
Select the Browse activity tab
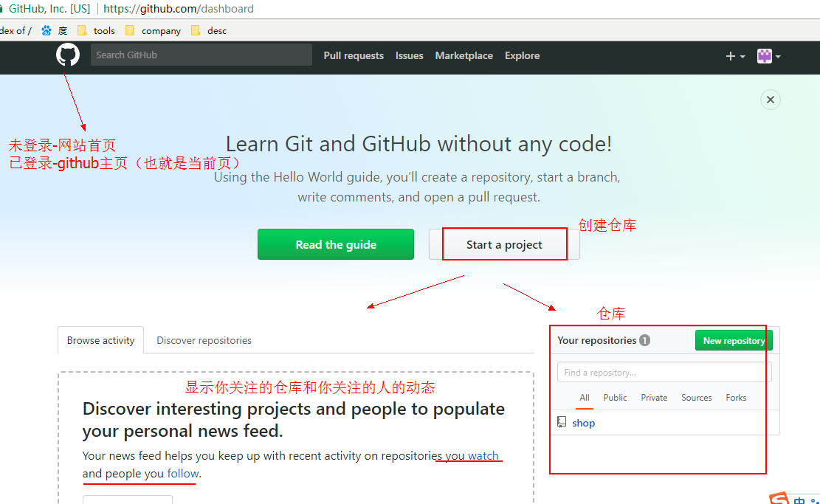[x=100, y=340]
